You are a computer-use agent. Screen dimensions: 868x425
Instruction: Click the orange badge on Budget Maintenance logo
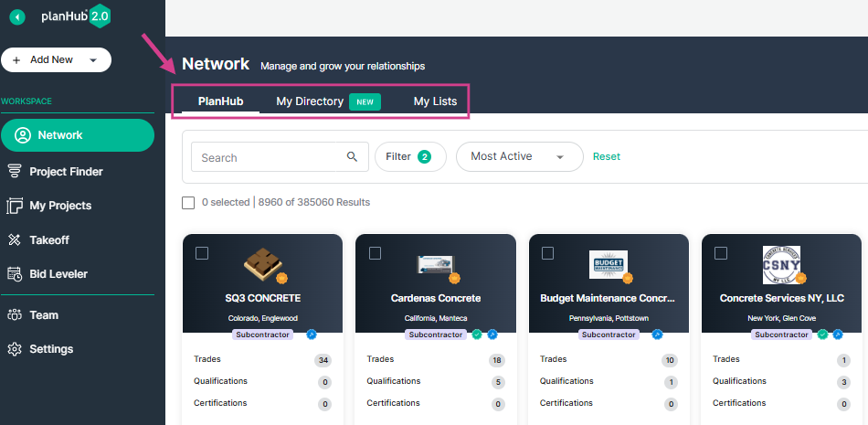(628, 278)
